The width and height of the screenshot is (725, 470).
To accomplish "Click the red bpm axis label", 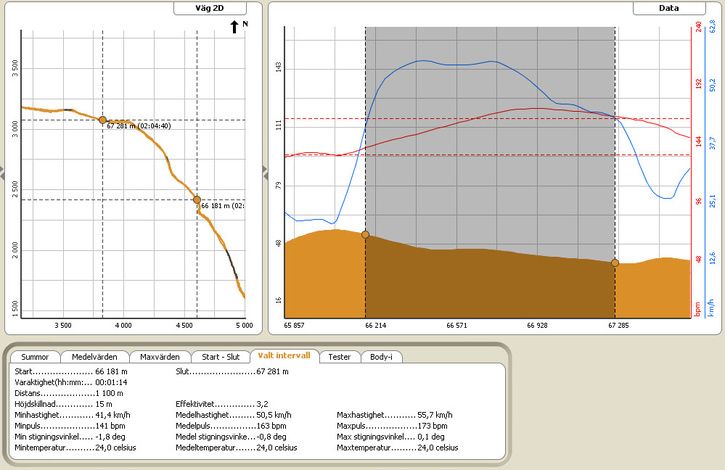I will [698, 309].
